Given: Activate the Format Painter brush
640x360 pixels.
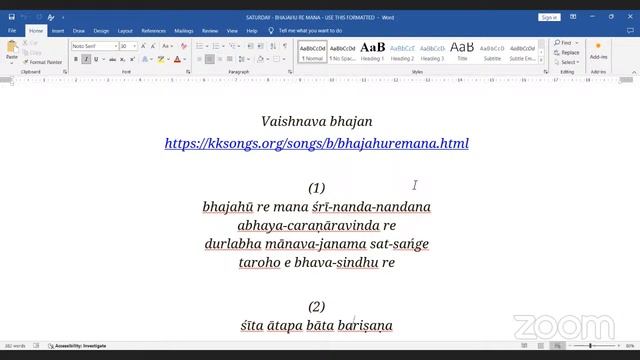Looking at the screenshot, I should point(42,62).
